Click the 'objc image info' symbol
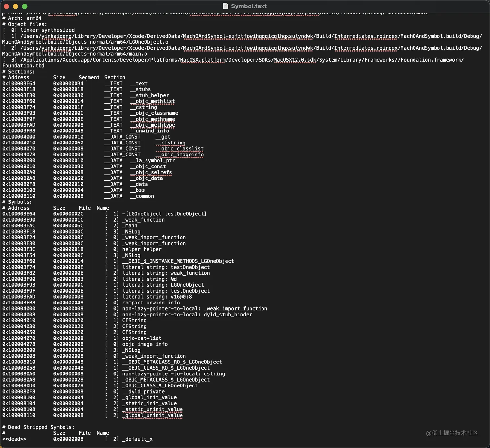 pyautogui.click(x=145, y=344)
